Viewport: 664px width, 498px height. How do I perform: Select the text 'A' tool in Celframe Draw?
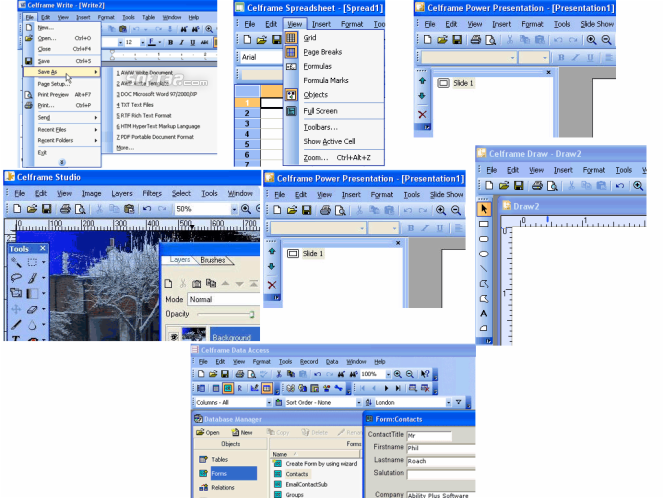484,314
